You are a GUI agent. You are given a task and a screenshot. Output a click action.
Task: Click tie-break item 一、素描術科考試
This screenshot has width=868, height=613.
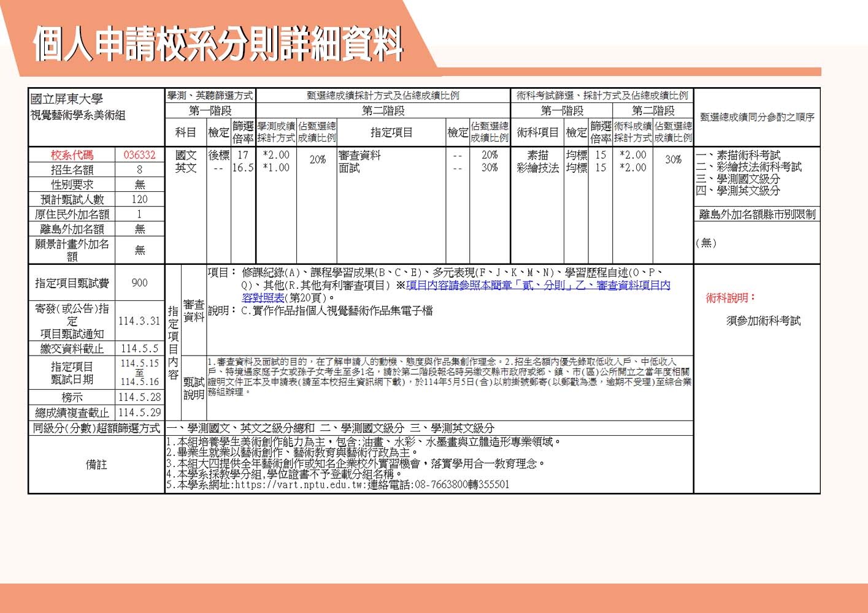pyautogui.click(x=738, y=156)
